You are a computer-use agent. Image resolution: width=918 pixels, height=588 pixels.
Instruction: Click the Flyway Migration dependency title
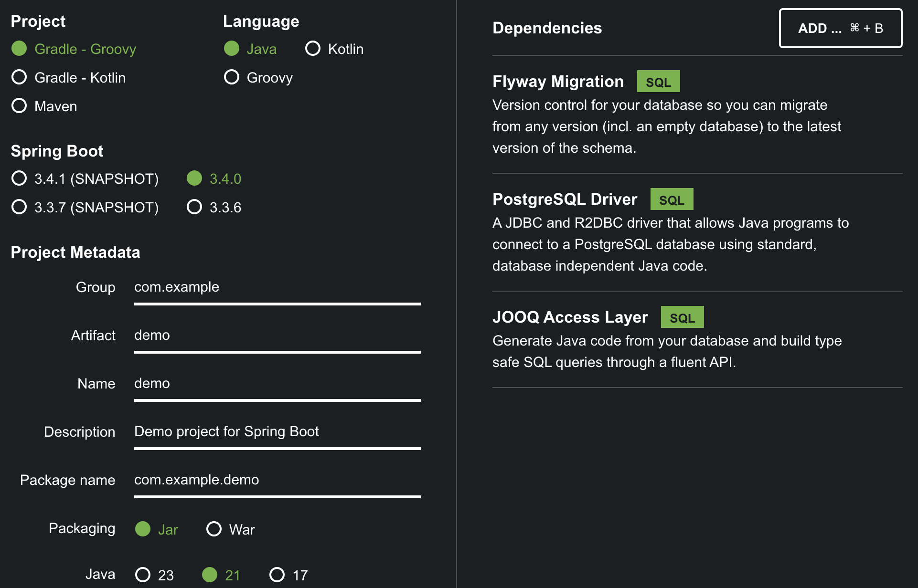click(x=558, y=82)
